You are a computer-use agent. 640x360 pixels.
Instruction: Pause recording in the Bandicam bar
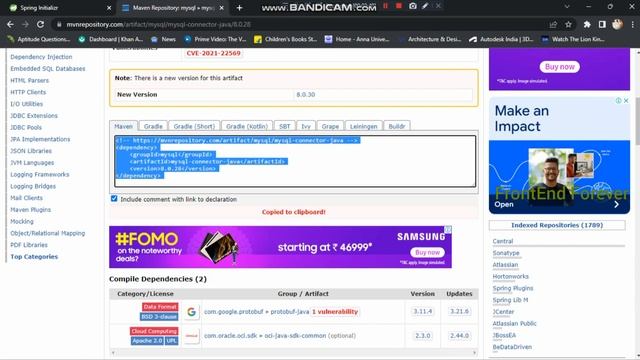coord(385,6)
